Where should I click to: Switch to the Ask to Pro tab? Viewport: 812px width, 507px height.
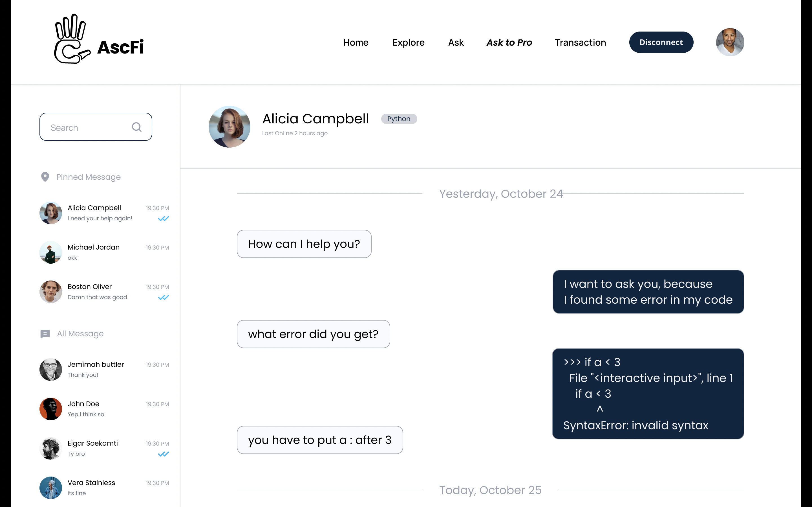[x=509, y=43]
